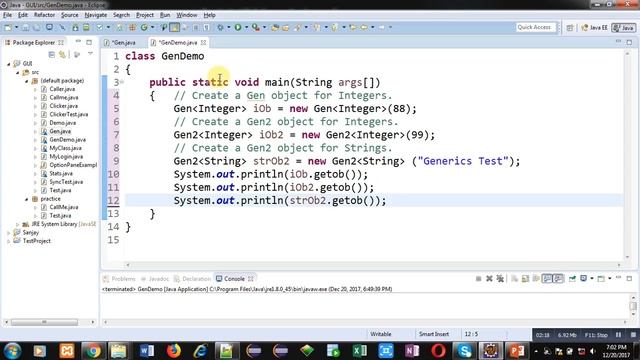Click the New Java Package icon
The width and height of the screenshot is (640, 360).
click(132, 27)
